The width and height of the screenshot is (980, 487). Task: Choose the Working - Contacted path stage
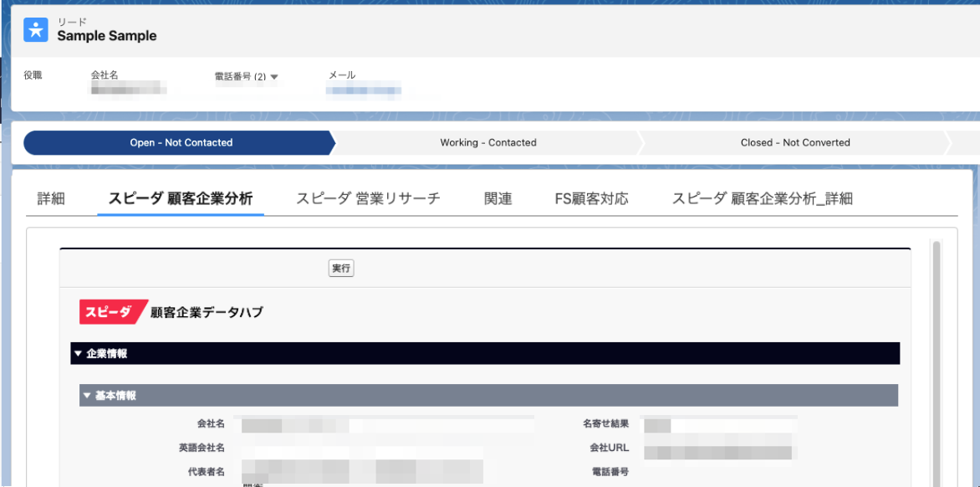[488, 143]
